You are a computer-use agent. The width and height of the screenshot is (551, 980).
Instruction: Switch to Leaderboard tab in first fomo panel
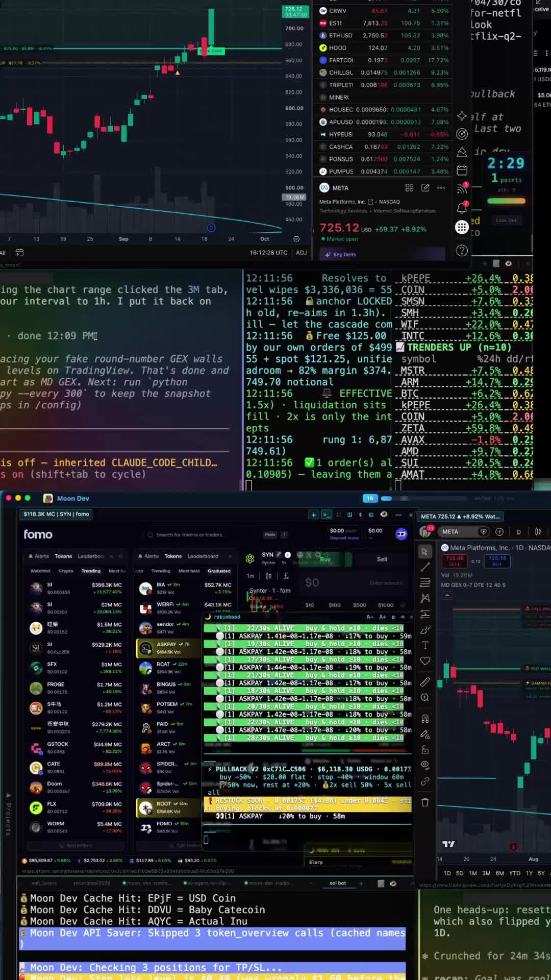pos(91,556)
